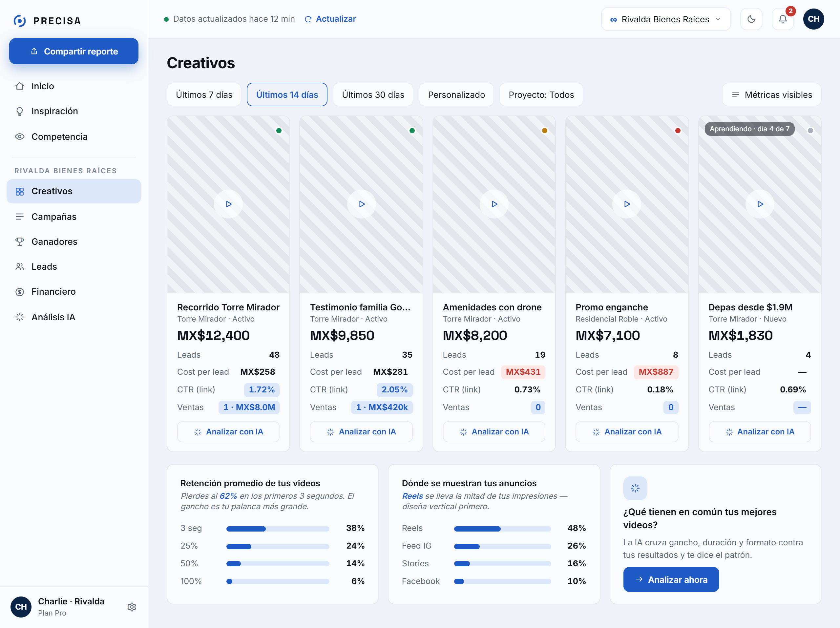Click the Compartir reporte button

pos(74,51)
